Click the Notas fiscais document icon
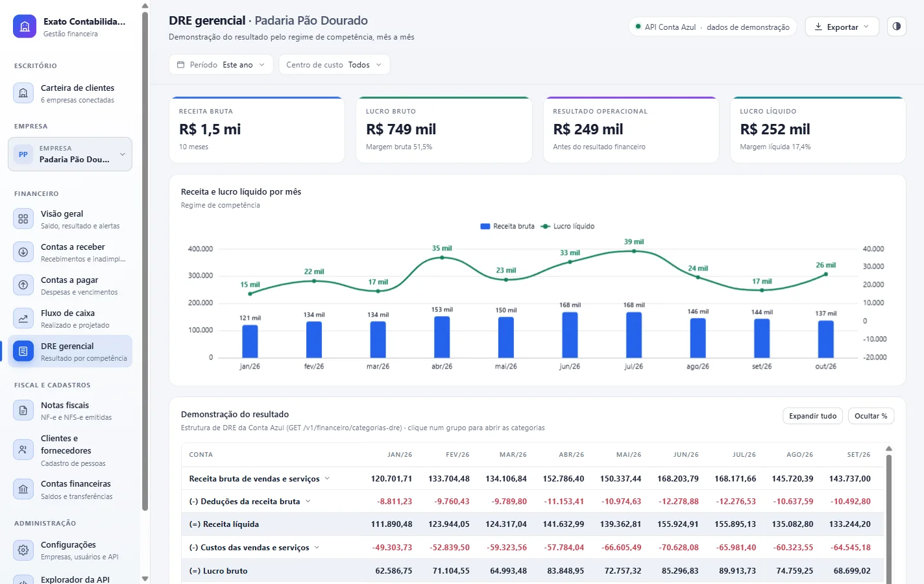 tap(23, 410)
